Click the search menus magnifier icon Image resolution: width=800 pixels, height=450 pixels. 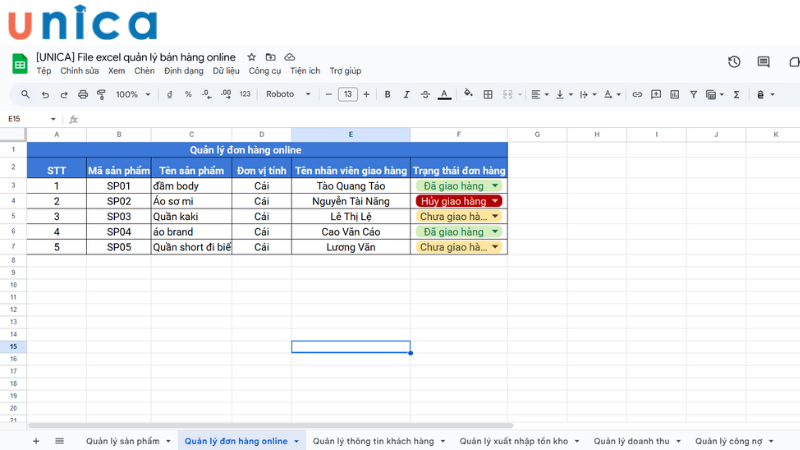coord(25,94)
